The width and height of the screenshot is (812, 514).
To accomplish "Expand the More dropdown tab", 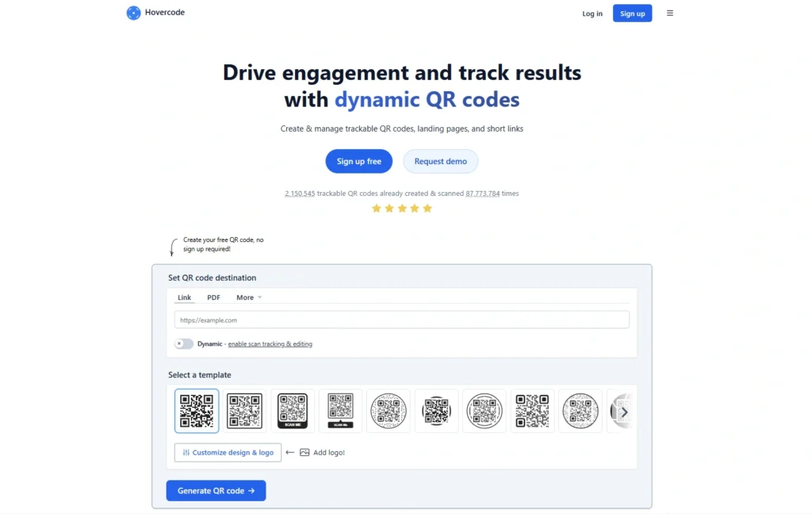I will 249,297.
